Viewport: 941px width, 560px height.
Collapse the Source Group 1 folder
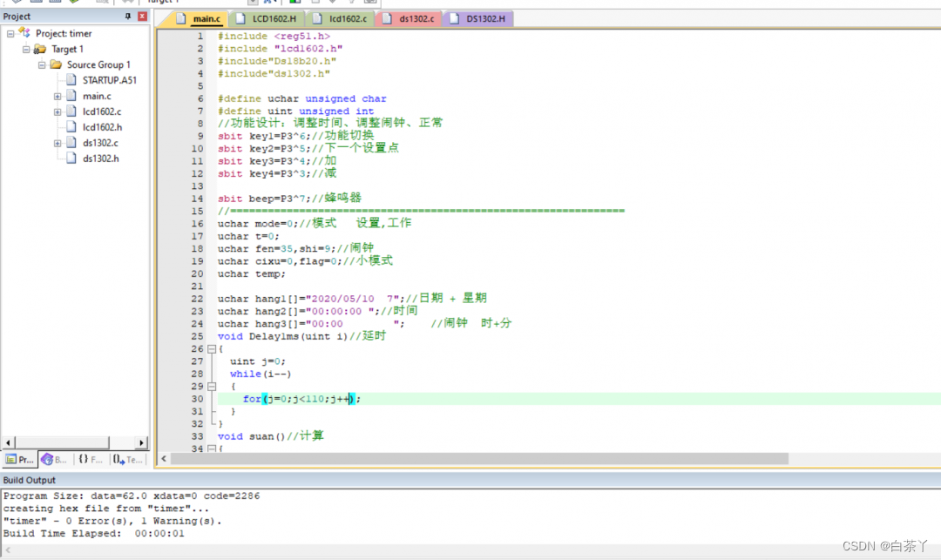click(42, 64)
